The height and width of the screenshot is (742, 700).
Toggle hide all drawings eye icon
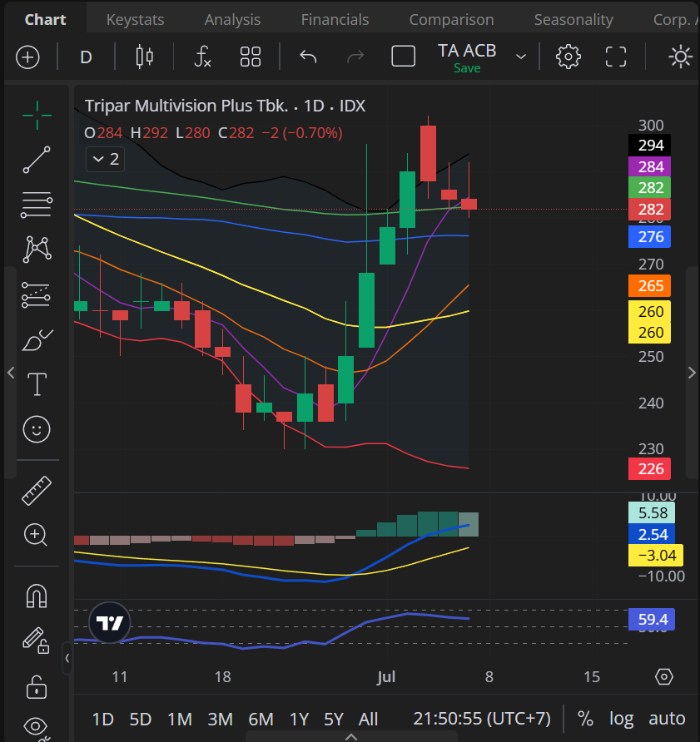[37, 729]
